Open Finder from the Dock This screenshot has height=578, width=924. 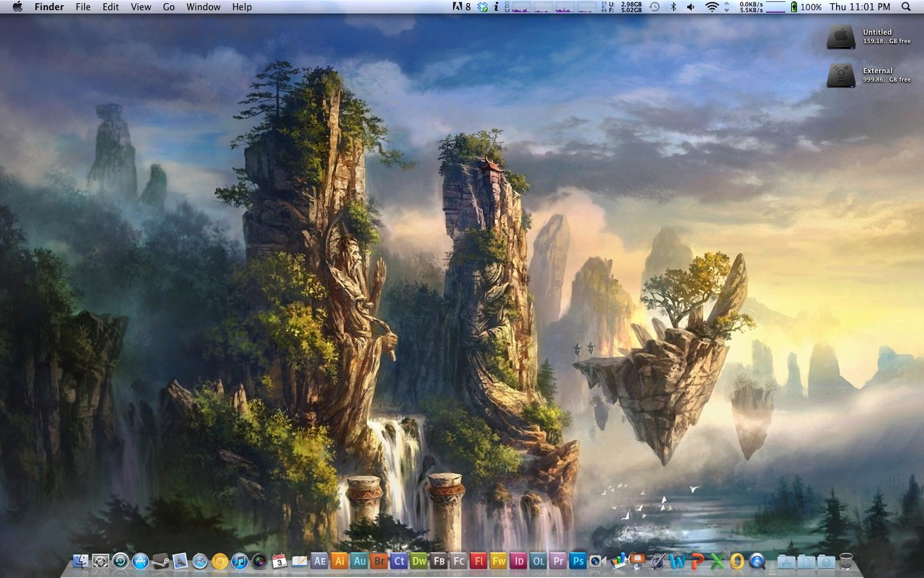[80, 561]
